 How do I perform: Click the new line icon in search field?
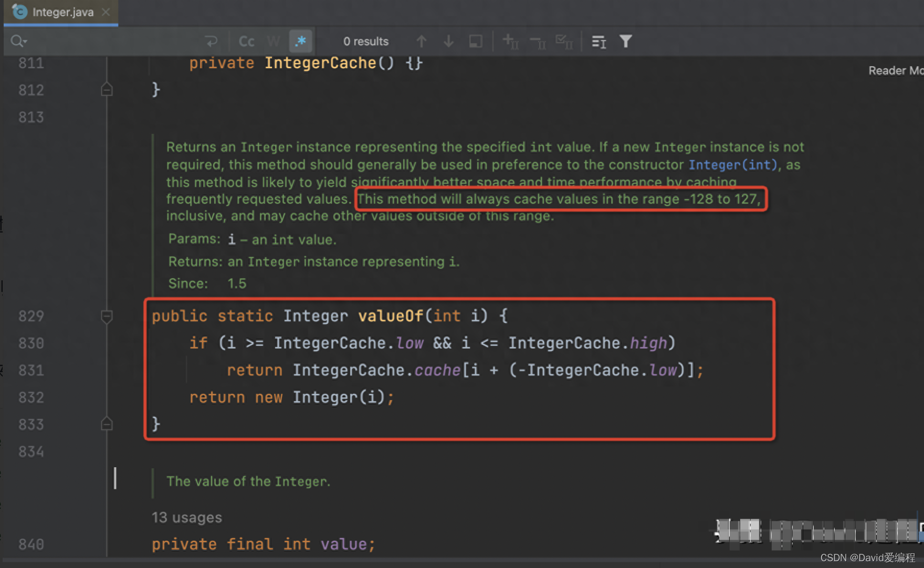[x=211, y=41]
